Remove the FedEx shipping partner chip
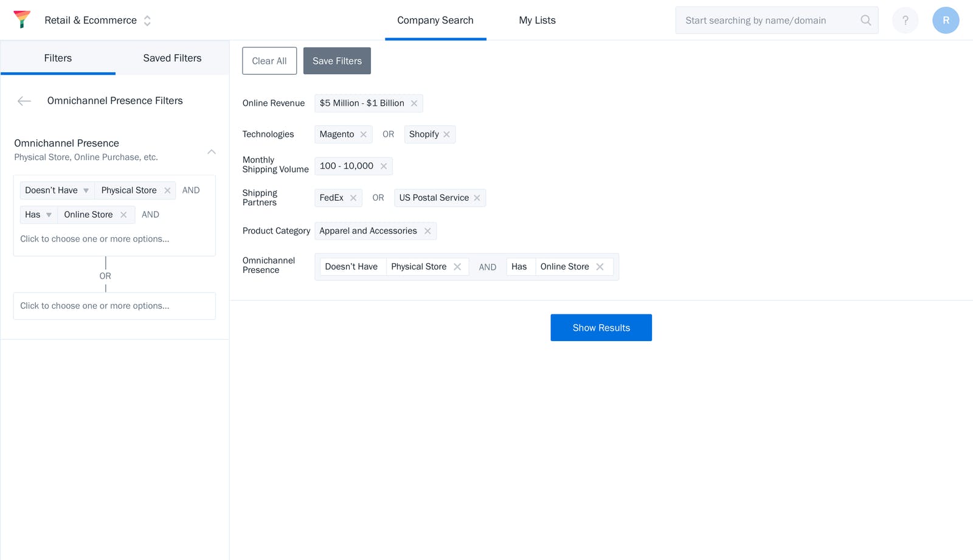This screenshot has height=560, width=973. [x=353, y=198]
